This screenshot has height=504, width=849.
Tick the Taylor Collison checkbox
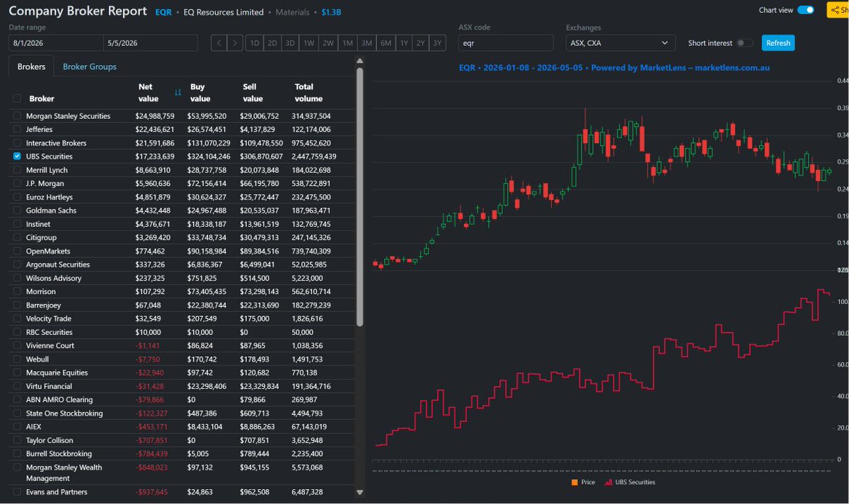pyautogui.click(x=17, y=440)
